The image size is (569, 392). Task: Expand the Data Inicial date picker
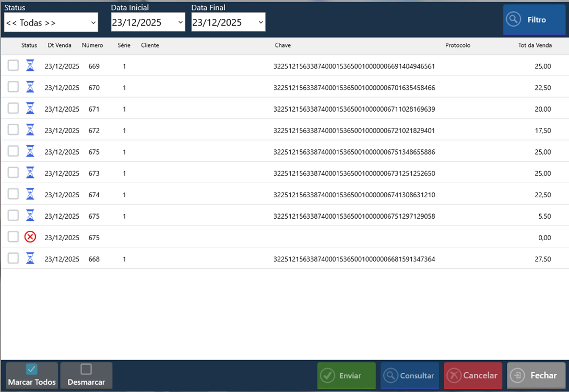tap(181, 22)
